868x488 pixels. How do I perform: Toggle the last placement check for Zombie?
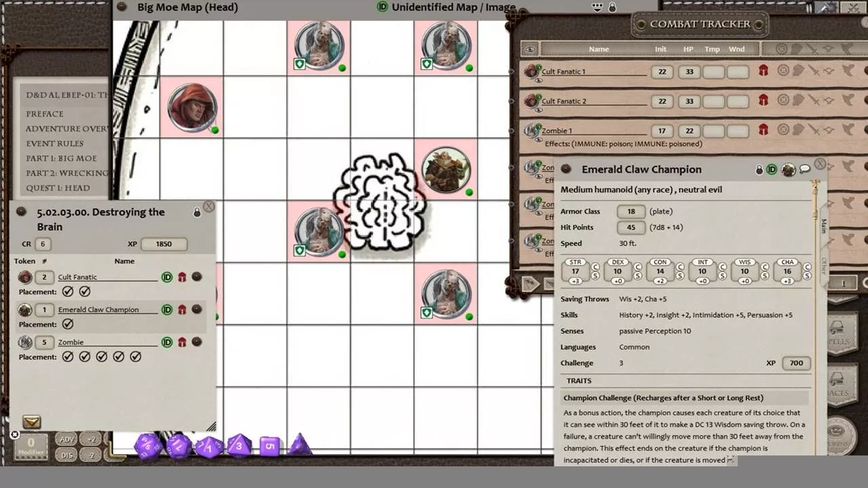[136, 357]
